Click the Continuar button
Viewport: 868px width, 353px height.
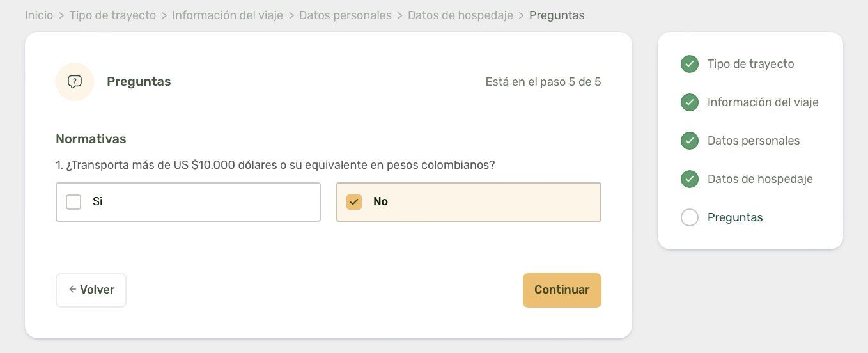(x=562, y=290)
